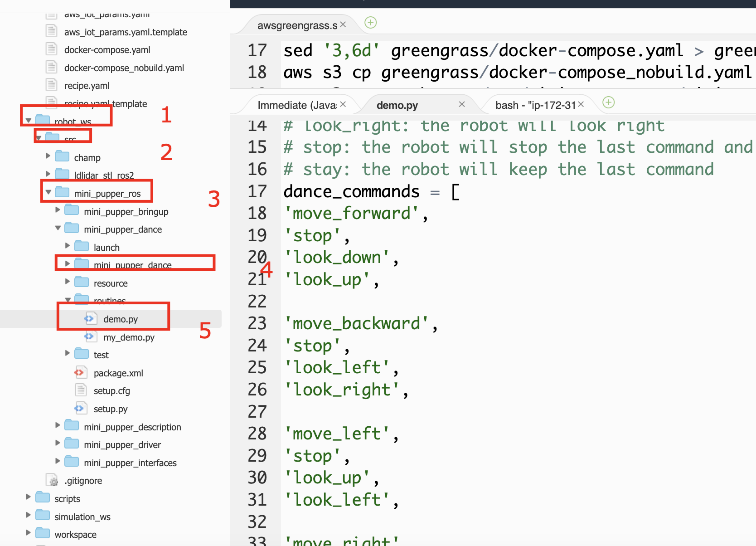Expand the mini_pupper_bringup folder
This screenshot has width=756, height=546.
[x=58, y=210]
